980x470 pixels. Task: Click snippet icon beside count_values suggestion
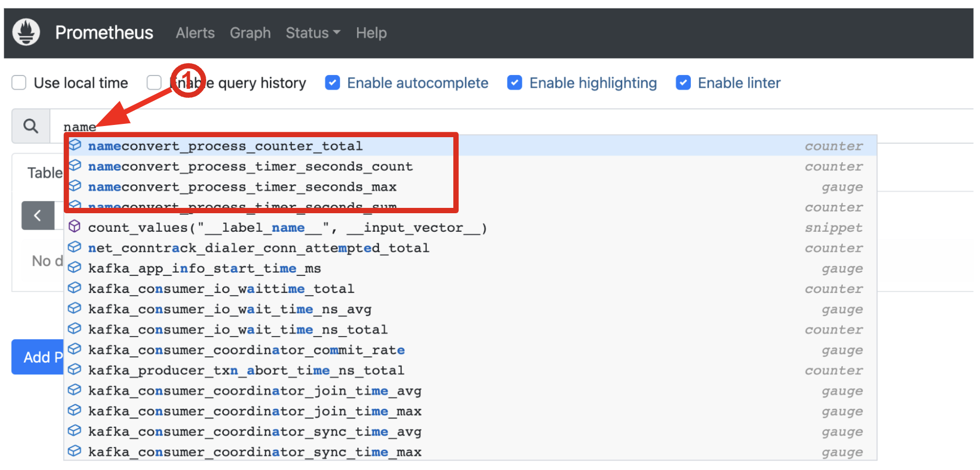point(75,226)
